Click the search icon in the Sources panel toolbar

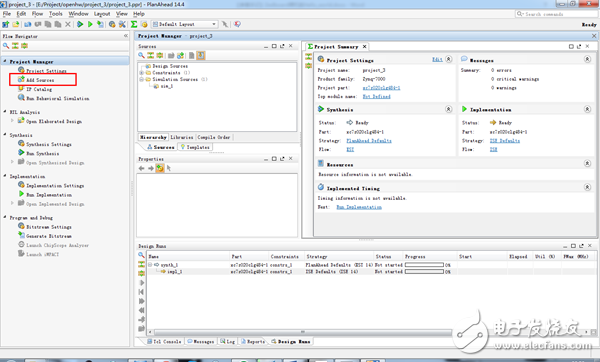(x=142, y=55)
